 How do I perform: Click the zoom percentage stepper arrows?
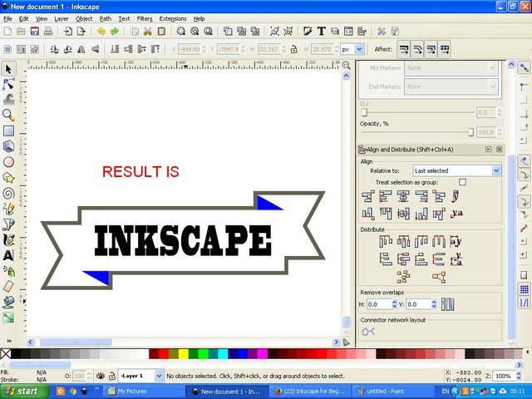coord(519,376)
